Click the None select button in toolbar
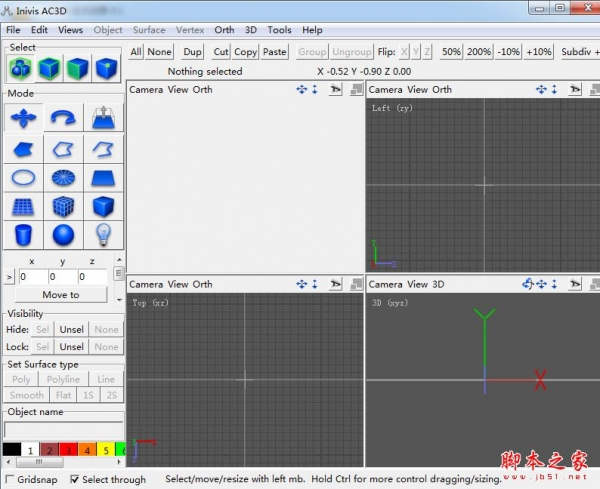This screenshot has height=489, width=600. click(x=160, y=52)
